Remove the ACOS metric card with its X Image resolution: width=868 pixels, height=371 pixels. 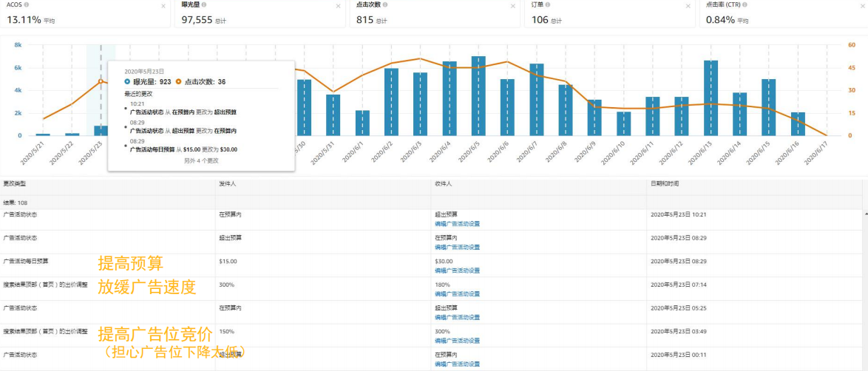coord(163,6)
